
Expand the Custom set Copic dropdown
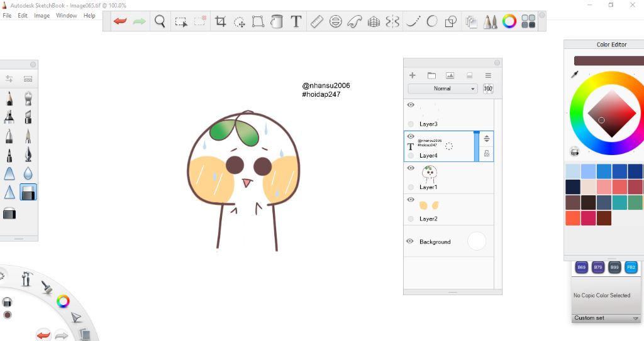(635, 318)
